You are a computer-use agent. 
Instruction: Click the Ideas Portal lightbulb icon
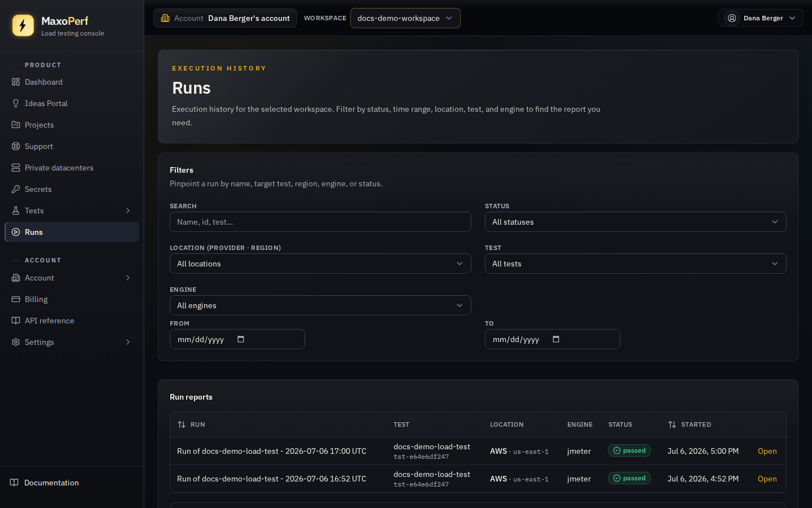click(x=16, y=103)
